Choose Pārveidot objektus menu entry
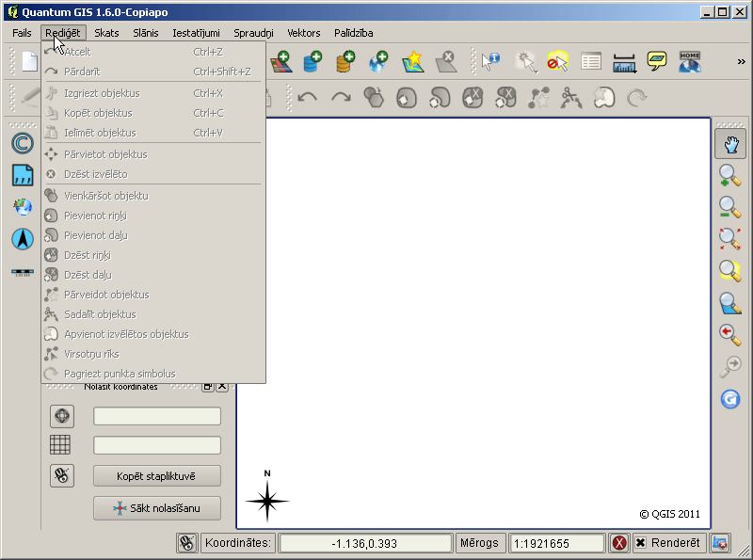Screen dimensions: 753x560 coord(153,295)
